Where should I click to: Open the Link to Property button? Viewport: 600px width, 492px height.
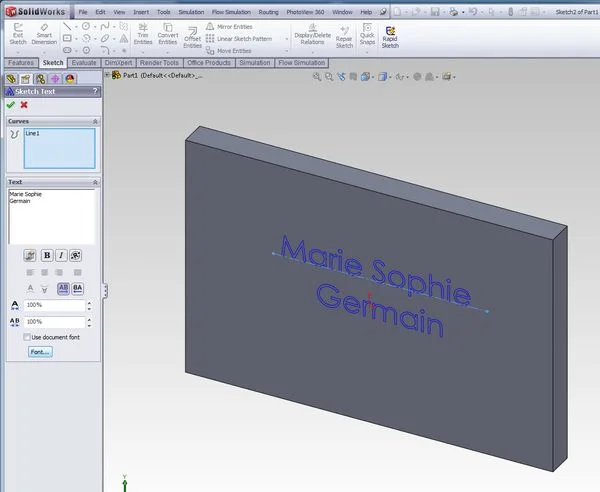pyautogui.click(x=29, y=255)
